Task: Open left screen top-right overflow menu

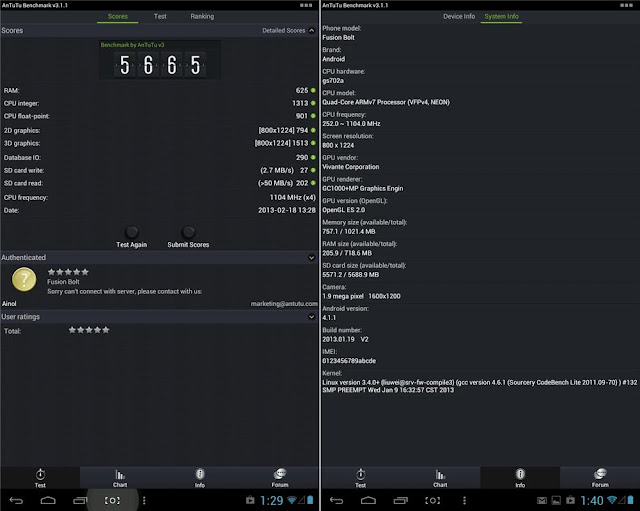Action: [306, 5]
